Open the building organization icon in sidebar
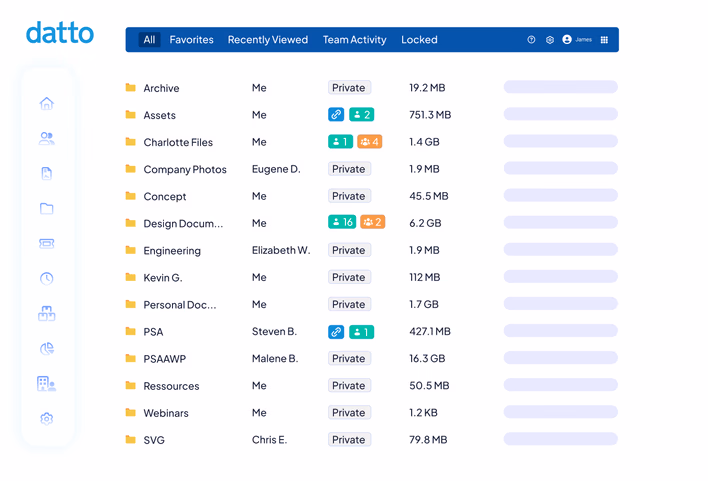 point(47,383)
